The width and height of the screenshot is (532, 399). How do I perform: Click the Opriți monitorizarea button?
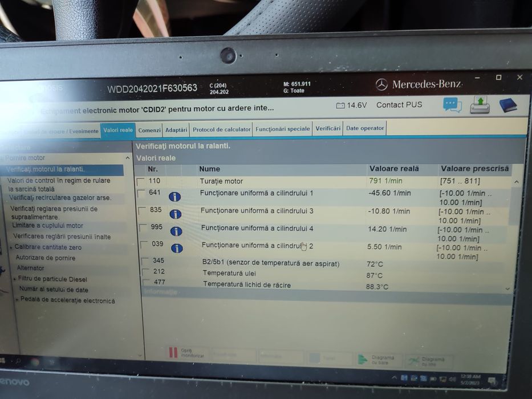pyautogui.click(x=187, y=353)
